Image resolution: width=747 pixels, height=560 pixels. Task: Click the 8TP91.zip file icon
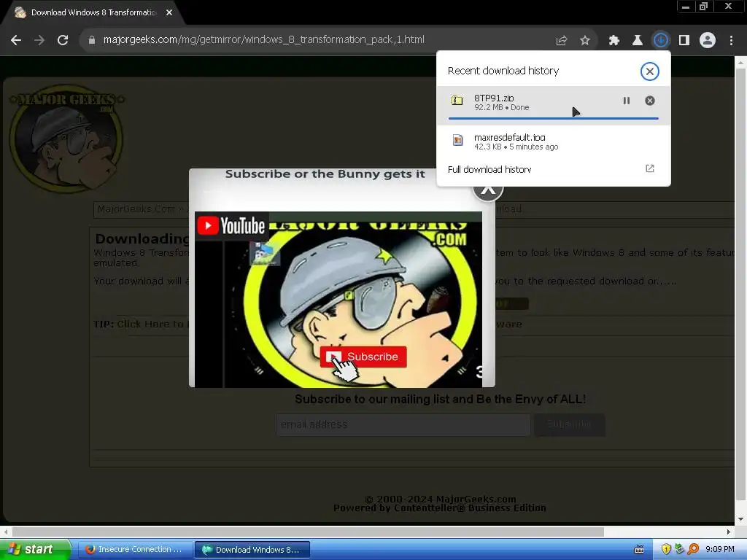(457, 100)
